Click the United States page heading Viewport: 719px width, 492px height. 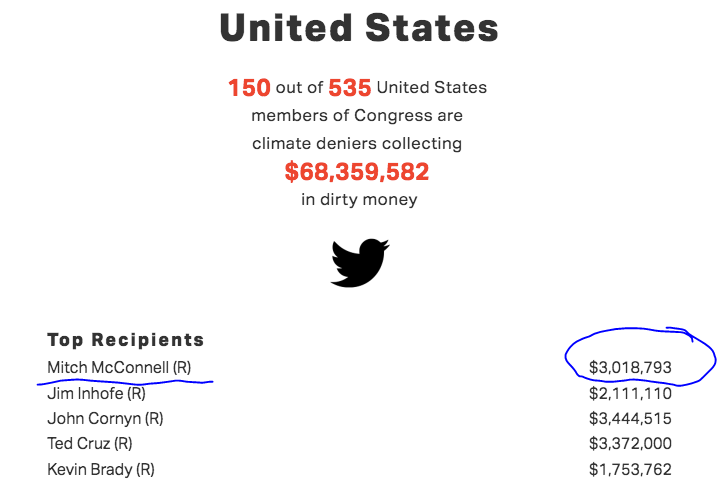coord(359,28)
